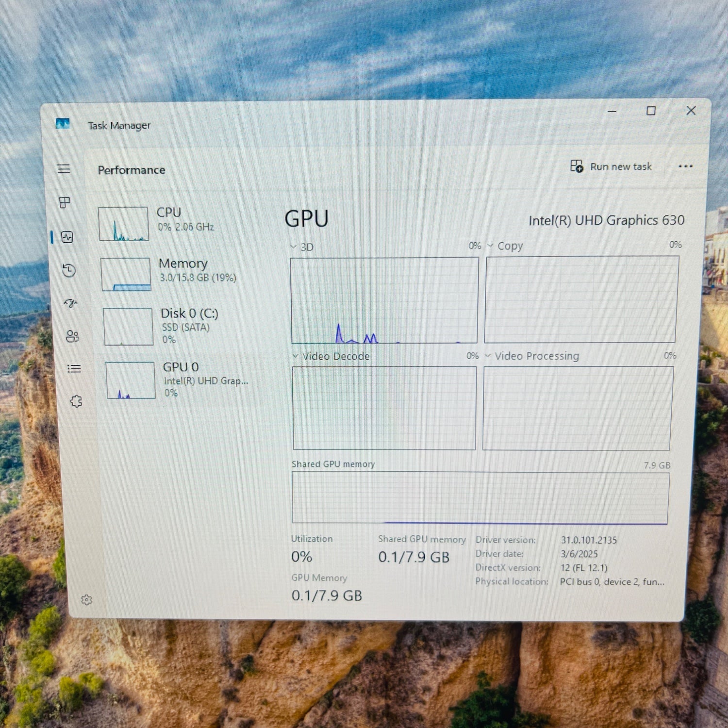Open the App history page icon

click(69, 270)
